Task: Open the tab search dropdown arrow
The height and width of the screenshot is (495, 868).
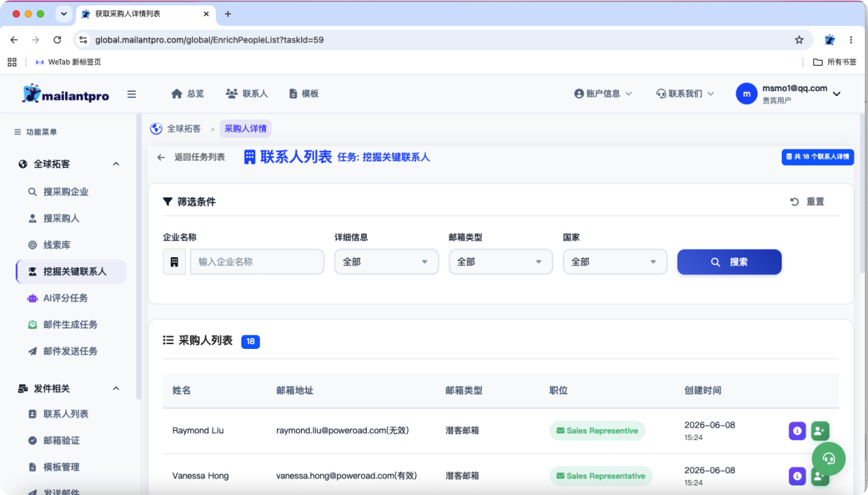Action: (64, 14)
